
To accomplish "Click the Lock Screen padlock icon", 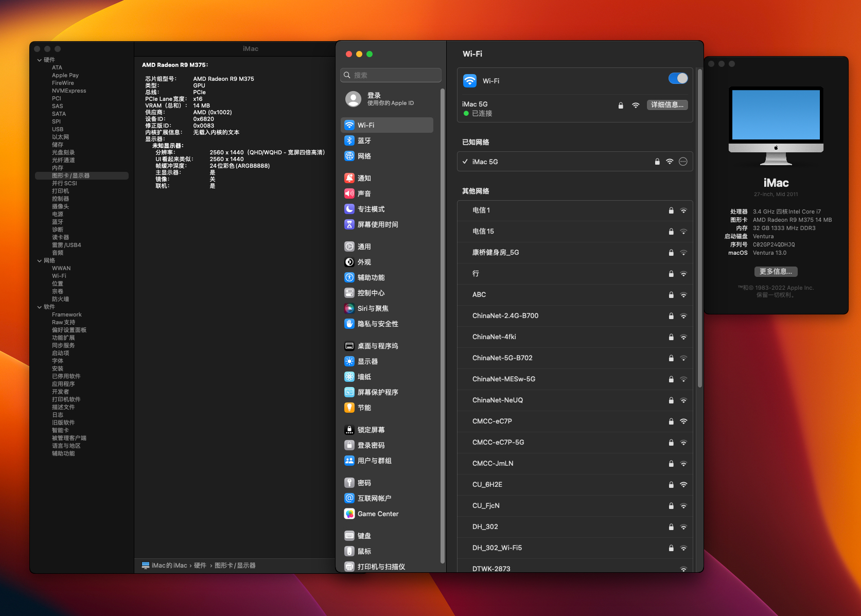I will pyautogui.click(x=349, y=430).
